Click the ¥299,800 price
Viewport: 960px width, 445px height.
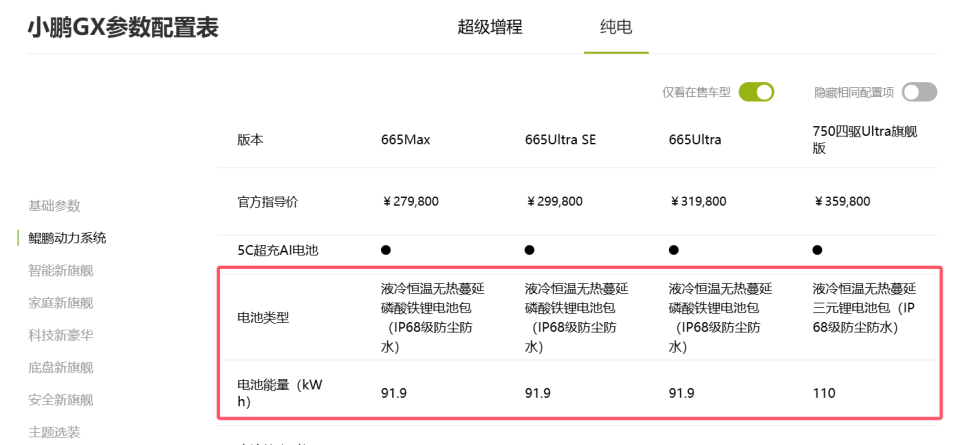[553, 201]
